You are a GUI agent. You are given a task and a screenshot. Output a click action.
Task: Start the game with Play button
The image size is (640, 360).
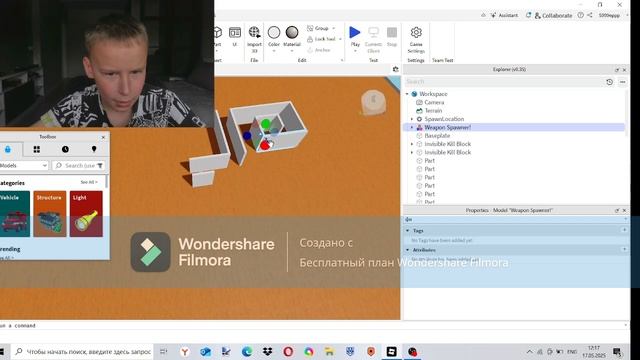pyautogui.click(x=355, y=32)
